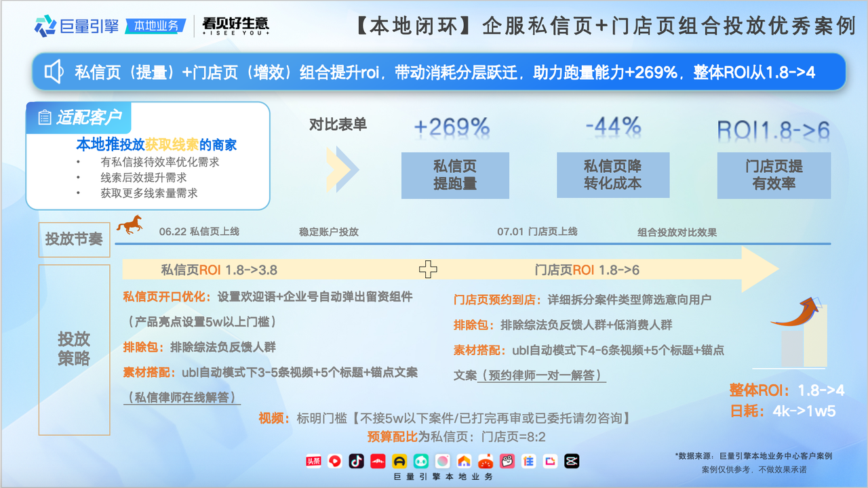Click the running horse icon
Screen dimensions: 868x488
(129, 224)
